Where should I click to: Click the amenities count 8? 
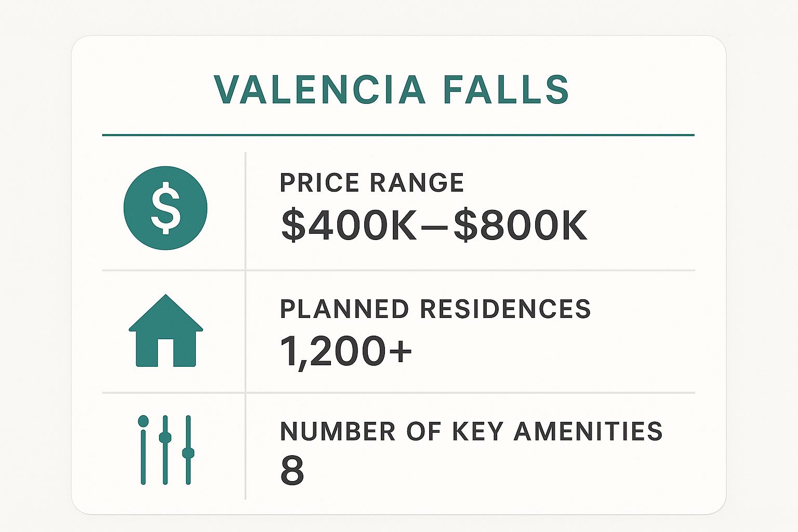tap(292, 470)
